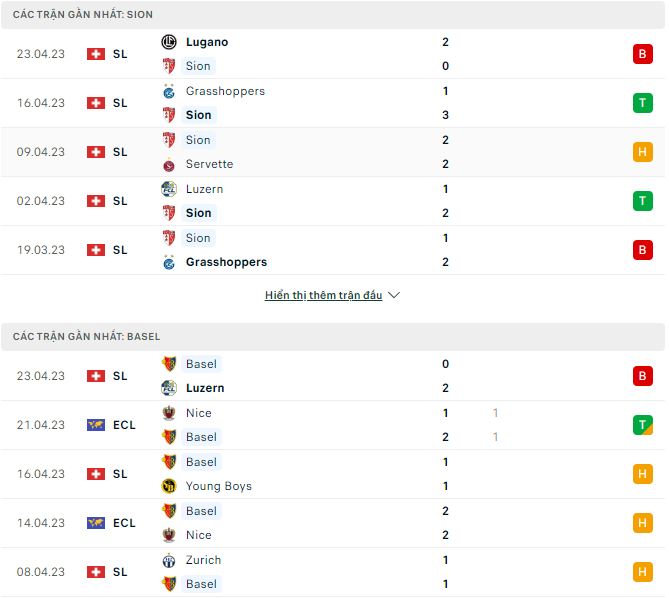The height and width of the screenshot is (598, 669).
Task: Click the Young Boys crest icon
Action: tap(169, 486)
